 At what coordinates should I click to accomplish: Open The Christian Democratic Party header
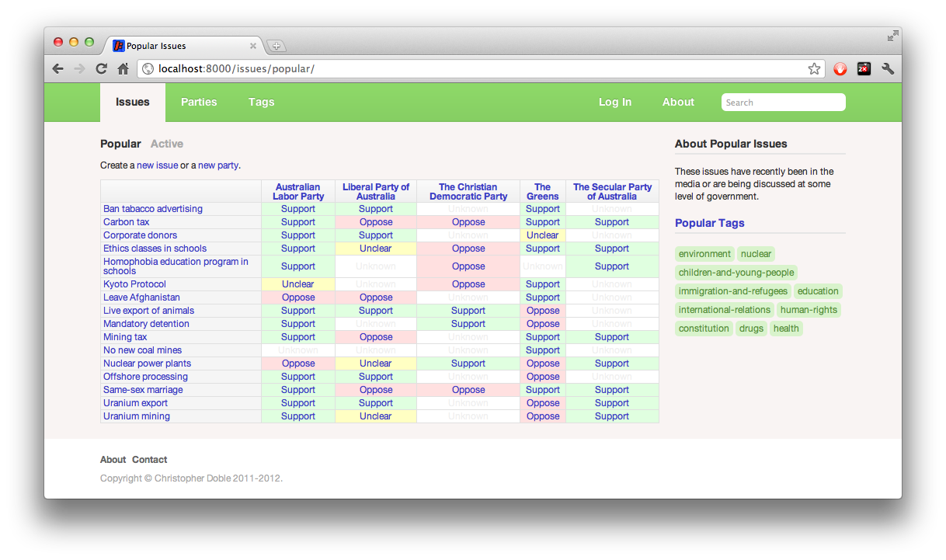[468, 192]
